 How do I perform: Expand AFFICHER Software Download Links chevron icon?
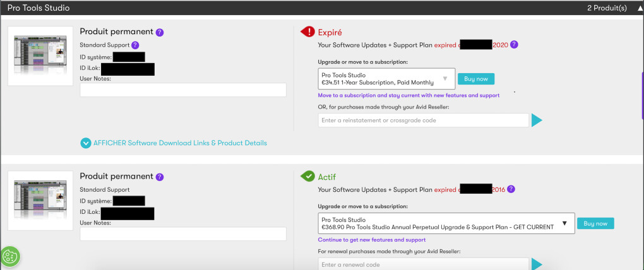pos(85,143)
